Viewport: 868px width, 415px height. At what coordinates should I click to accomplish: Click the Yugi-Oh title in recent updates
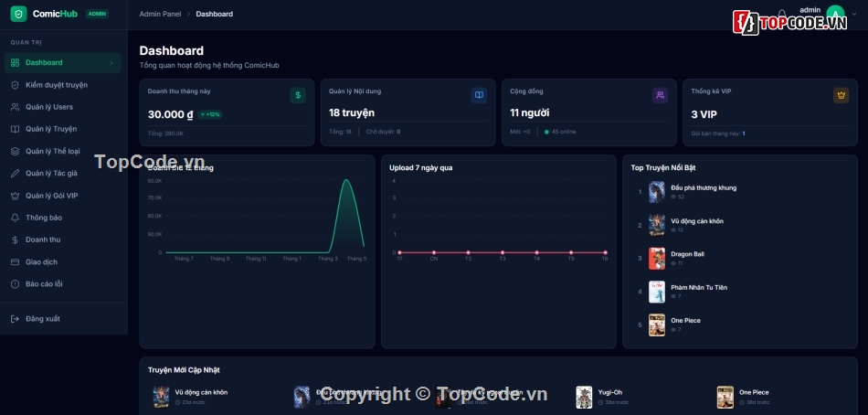pos(610,392)
